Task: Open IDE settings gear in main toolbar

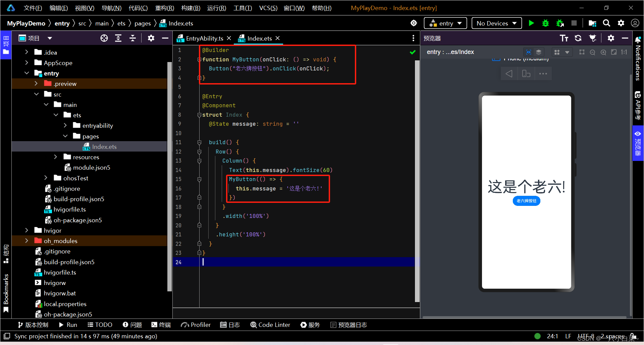Action: click(x=621, y=23)
